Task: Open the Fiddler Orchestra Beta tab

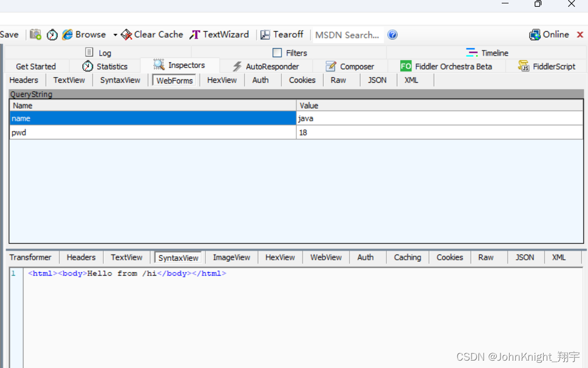Action: (446, 66)
